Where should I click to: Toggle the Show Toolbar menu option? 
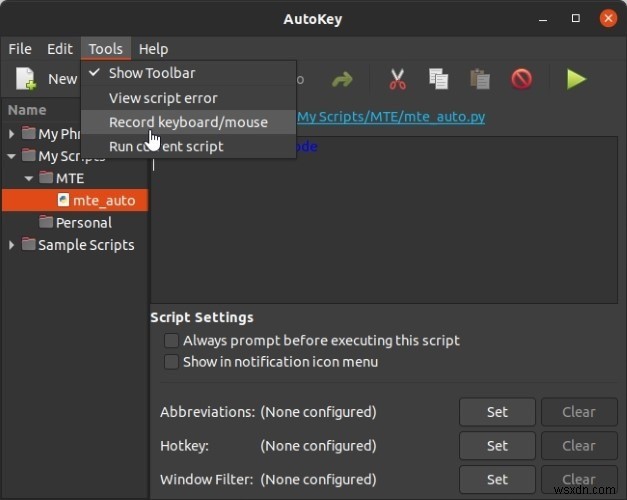click(188, 73)
